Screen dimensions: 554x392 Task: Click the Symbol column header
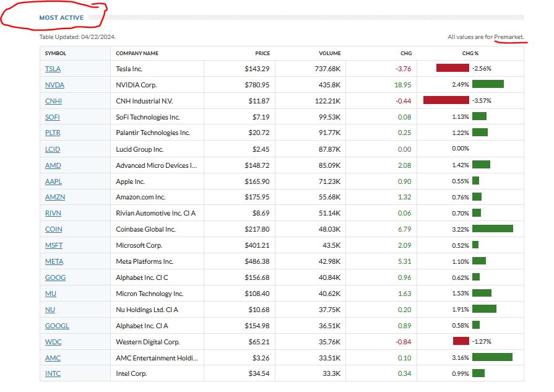point(56,53)
